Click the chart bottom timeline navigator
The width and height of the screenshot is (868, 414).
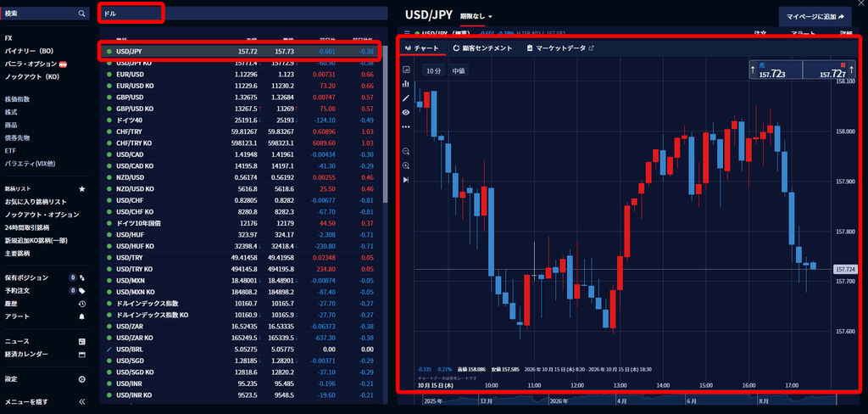(x=628, y=399)
